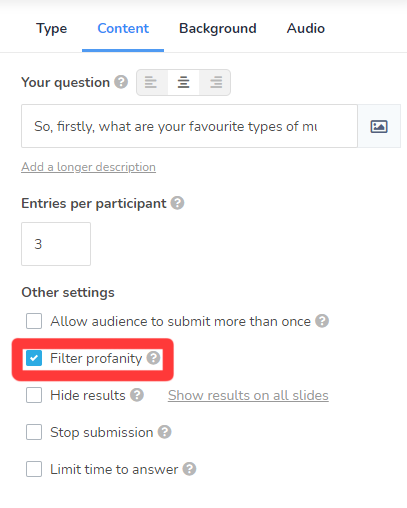Tick the Hide results checkbox
Viewport: 407px width, 508px height.
[x=34, y=395]
